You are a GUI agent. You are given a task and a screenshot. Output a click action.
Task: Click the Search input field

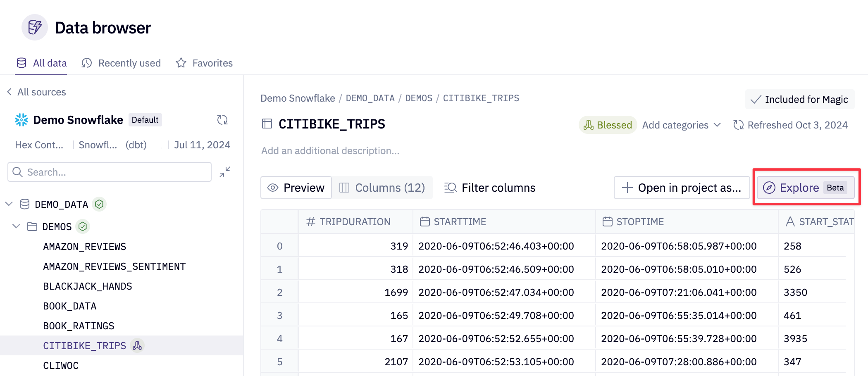coord(110,172)
